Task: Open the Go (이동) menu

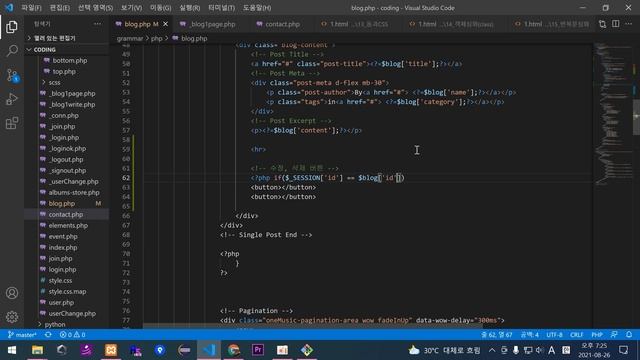Action: 160,8
